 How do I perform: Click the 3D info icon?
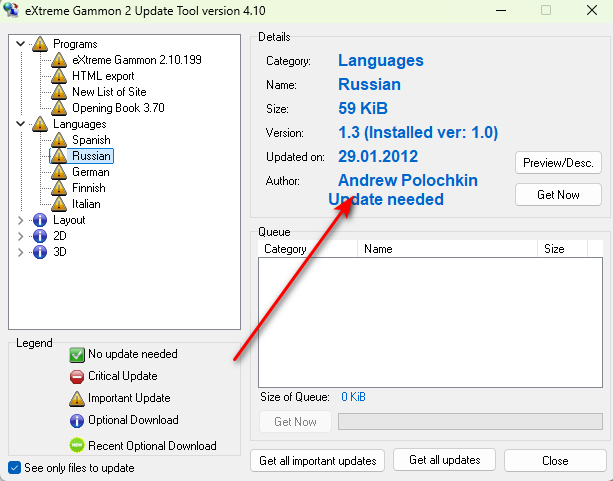coord(40,252)
